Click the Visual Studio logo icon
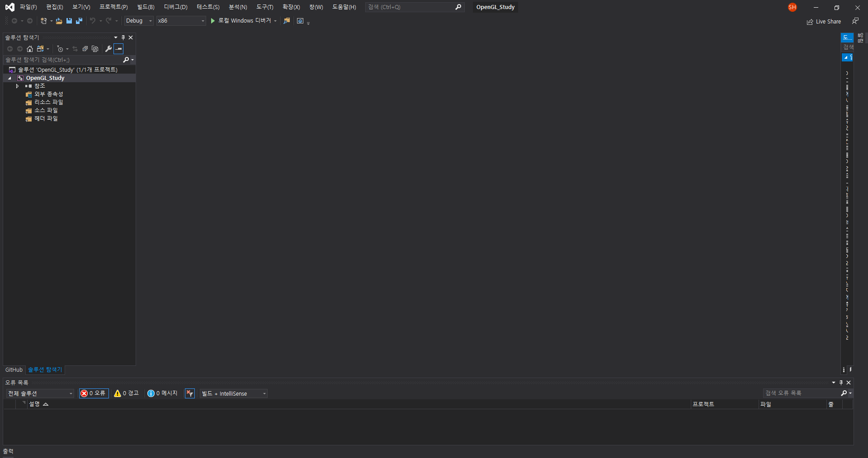868x458 pixels. point(9,7)
